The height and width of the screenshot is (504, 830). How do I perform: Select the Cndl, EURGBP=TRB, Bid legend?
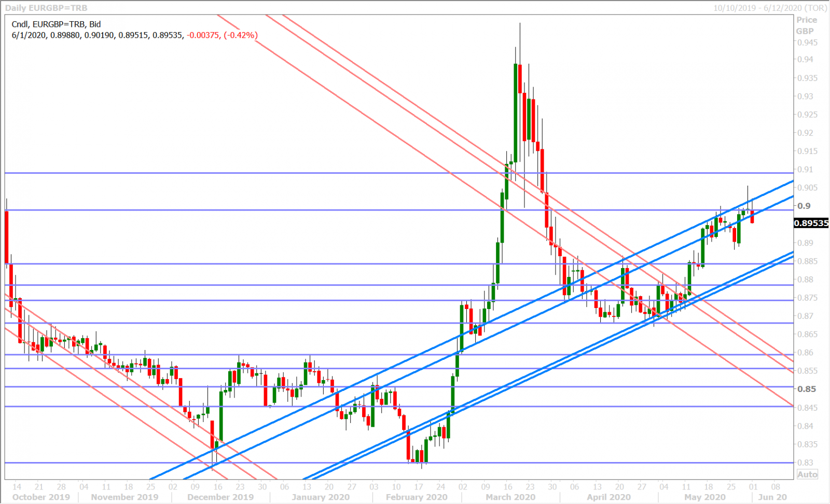[x=56, y=24]
